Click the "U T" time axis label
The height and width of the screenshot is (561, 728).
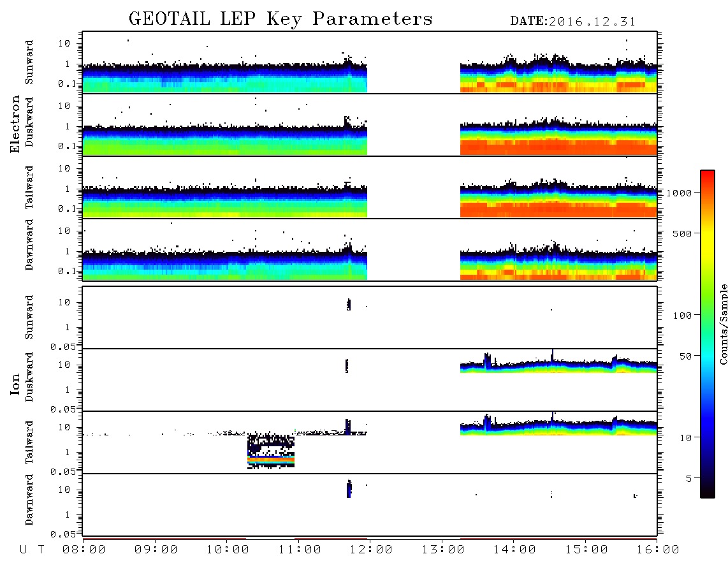click(32, 550)
